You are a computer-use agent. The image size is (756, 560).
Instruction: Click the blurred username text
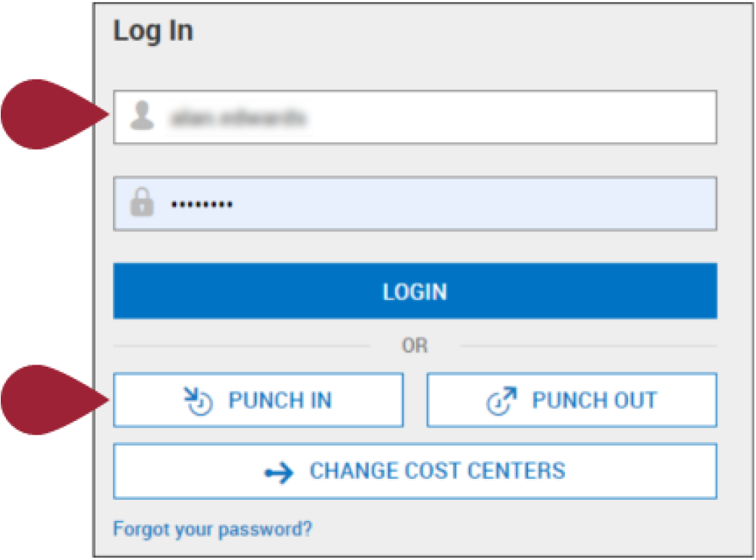238,117
